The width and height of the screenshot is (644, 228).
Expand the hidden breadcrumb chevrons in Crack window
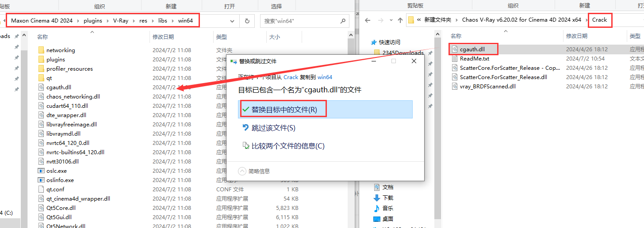(419, 20)
